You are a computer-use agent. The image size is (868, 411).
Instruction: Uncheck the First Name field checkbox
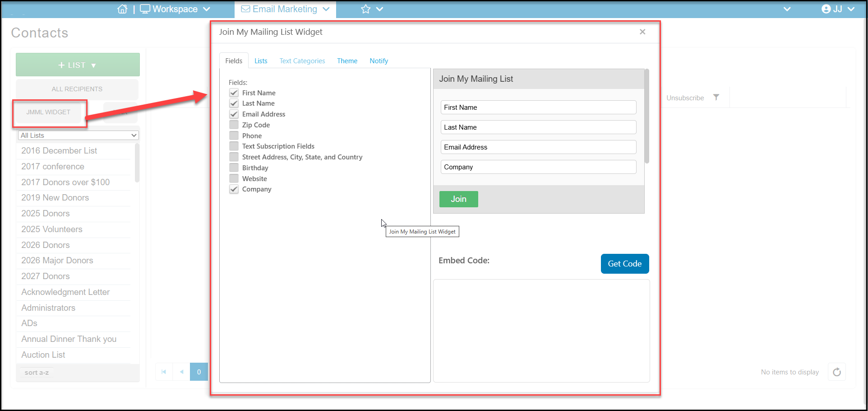[x=234, y=93]
